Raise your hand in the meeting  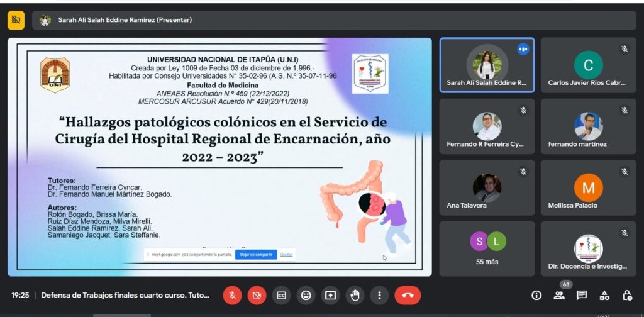click(355, 295)
